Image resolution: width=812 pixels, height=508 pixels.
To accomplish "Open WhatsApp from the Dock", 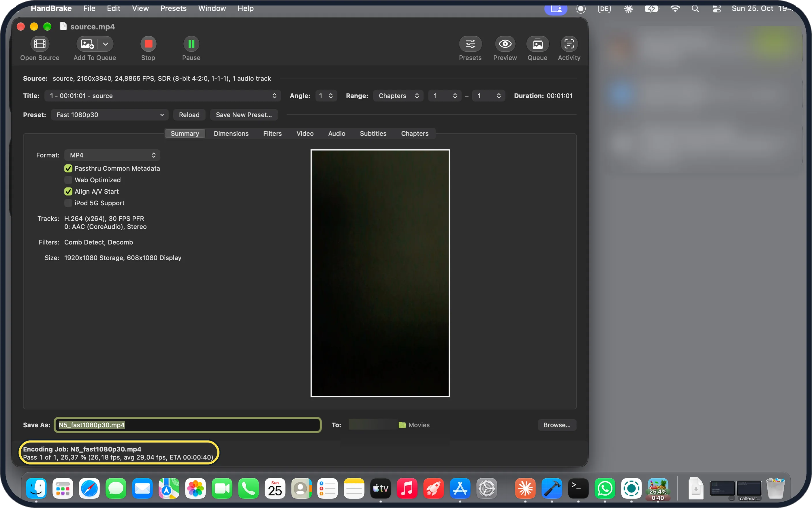I will 605,488.
